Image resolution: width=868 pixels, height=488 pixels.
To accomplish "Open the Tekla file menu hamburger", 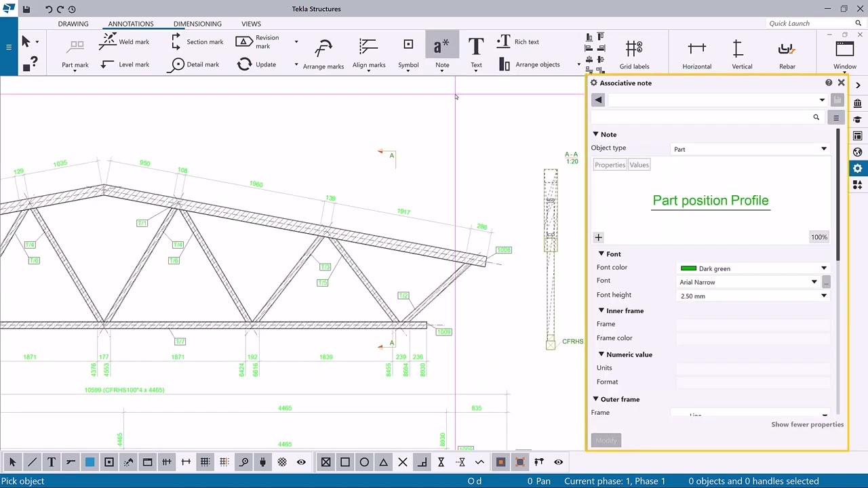I will [x=9, y=47].
